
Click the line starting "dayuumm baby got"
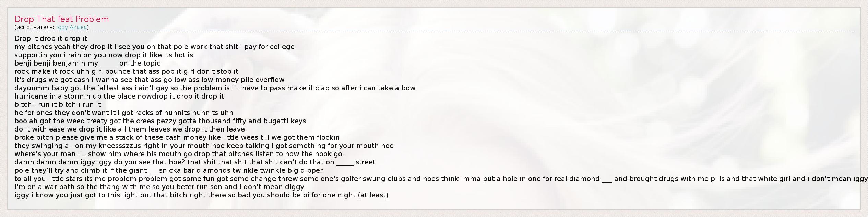[215, 88]
